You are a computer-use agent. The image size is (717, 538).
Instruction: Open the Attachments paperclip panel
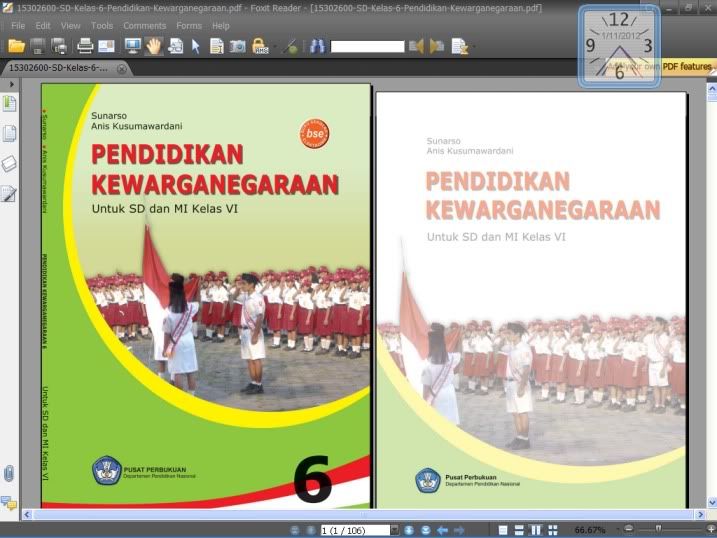click(x=9, y=474)
